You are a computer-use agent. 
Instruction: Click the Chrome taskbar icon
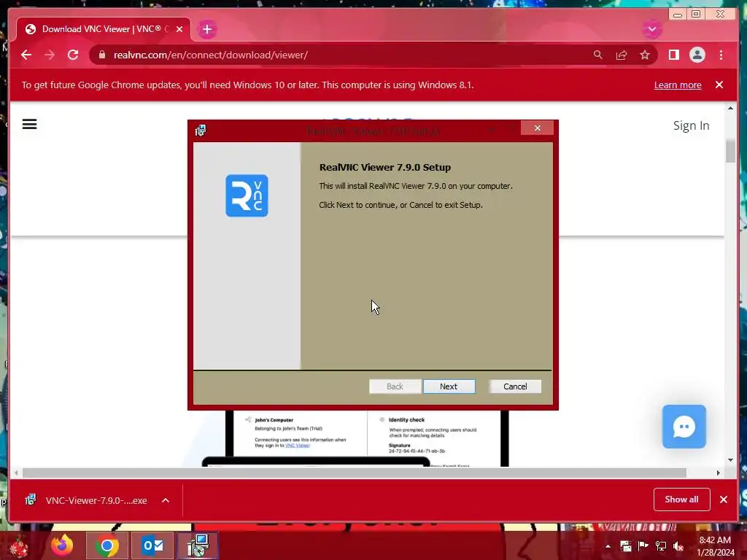tap(107, 545)
